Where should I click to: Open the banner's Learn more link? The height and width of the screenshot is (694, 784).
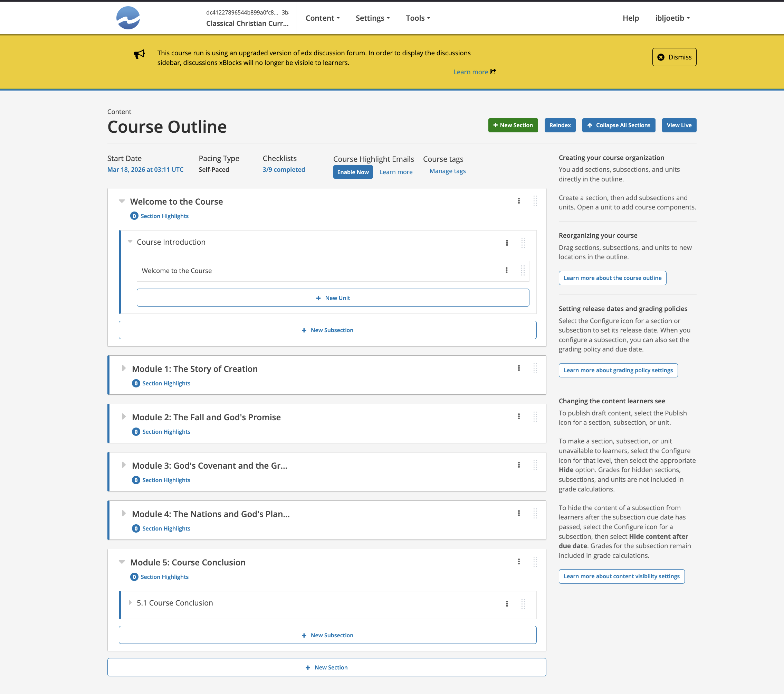[x=471, y=72]
